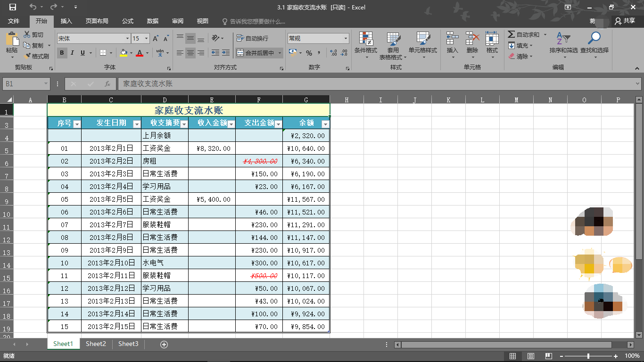644x362 pixels.
Task: Open filter dropdown for 发生日期 column
Action: click(x=137, y=124)
